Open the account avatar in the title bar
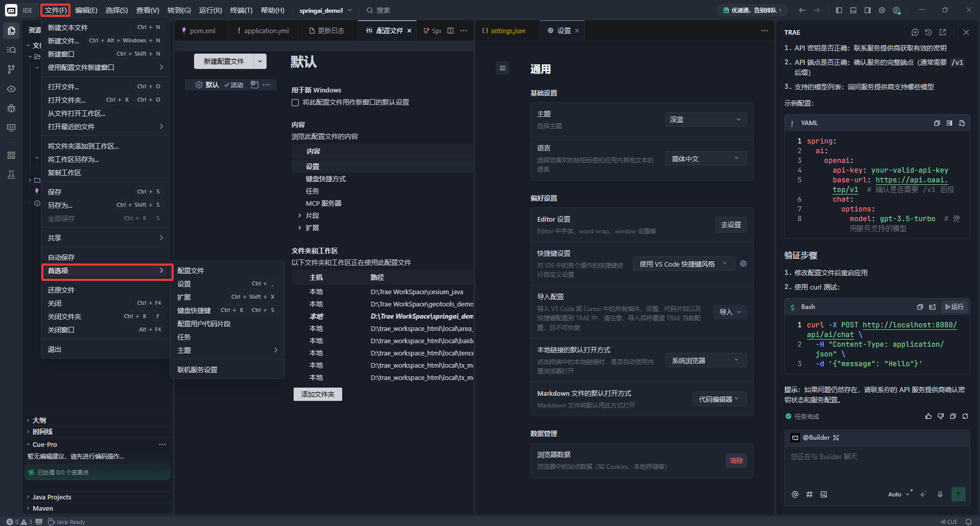Image resolution: width=980 pixels, height=526 pixels. [896, 10]
